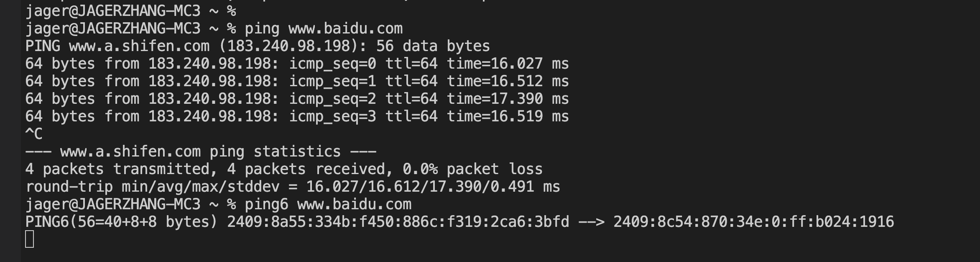Click the icmp_seq=1 text
This screenshot has width=980, height=262.
[x=332, y=81]
